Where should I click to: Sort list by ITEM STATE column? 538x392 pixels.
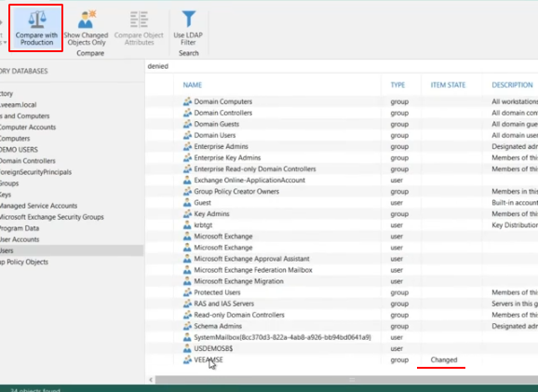pyautogui.click(x=448, y=85)
